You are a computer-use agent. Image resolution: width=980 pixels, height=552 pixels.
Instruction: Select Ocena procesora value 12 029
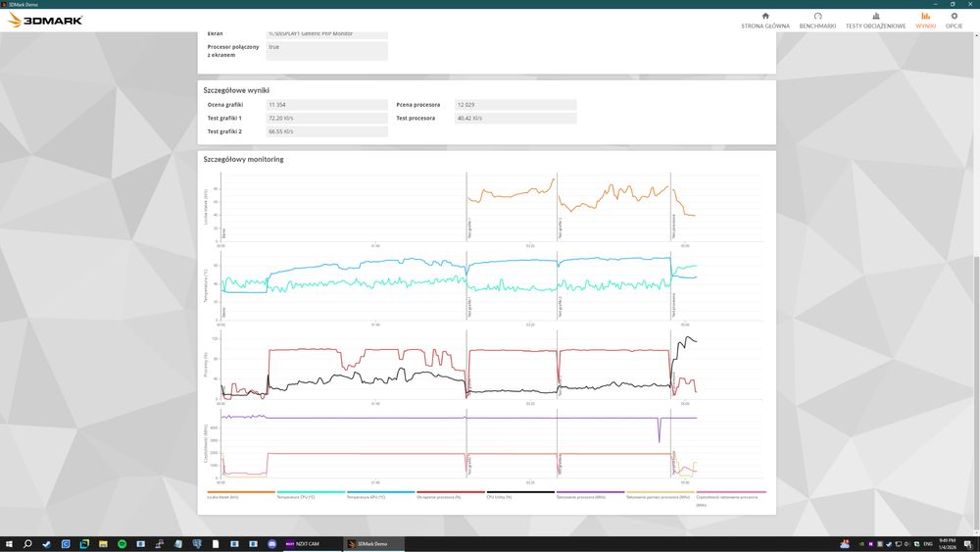(515, 105)
